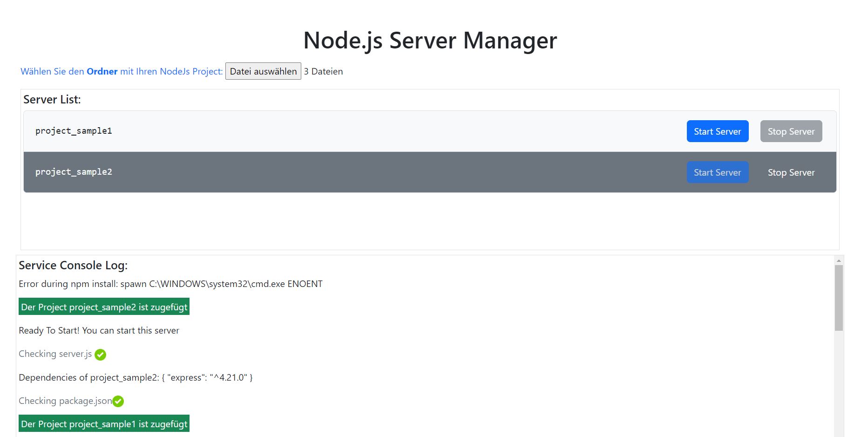Image resolution: width=868 pixels, height=437 pixels.
Task: Click the green project_sample2 ist zugefügt badge
Action: coord(104,307)
